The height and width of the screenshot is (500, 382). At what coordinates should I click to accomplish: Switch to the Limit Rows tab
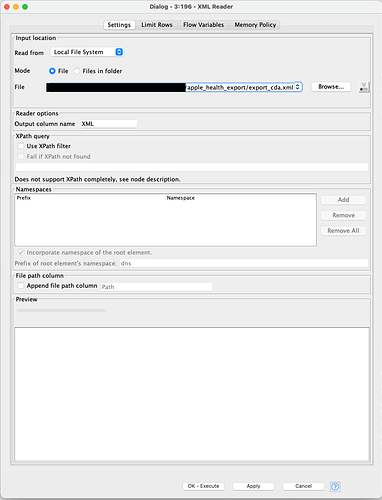pyautogui.click(x=157, y=25)
